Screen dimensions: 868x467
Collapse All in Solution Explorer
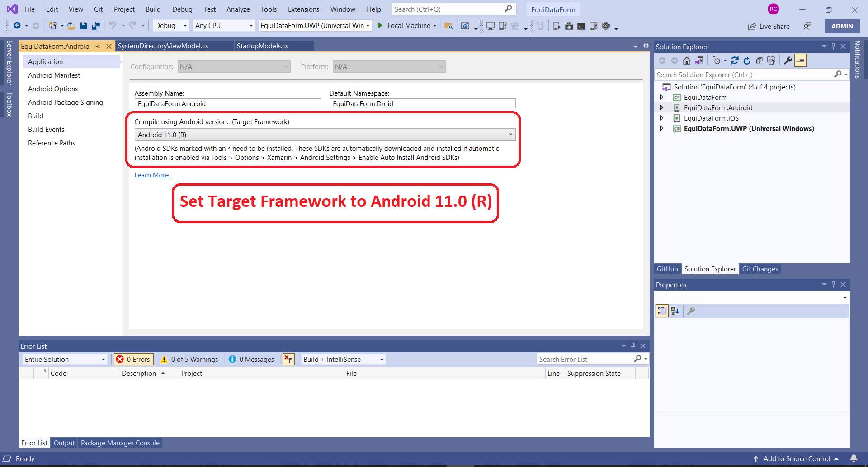[x=759, y=60]
